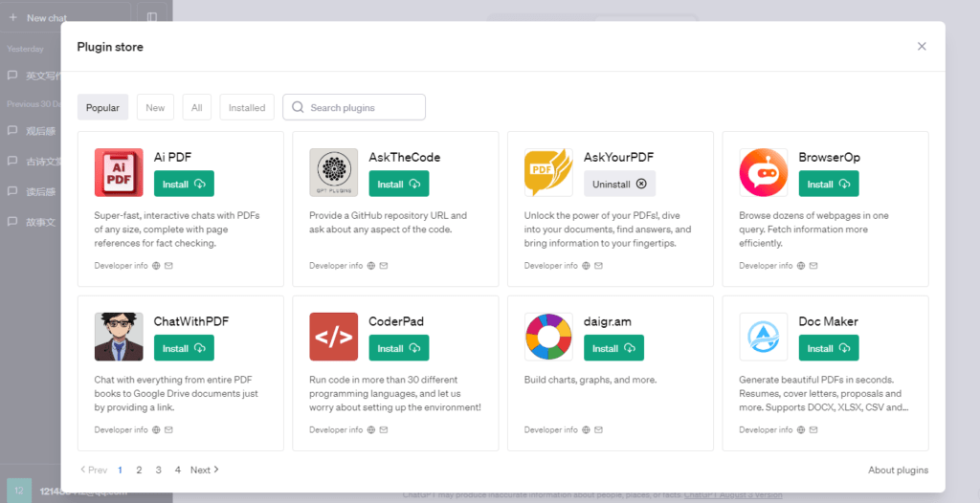Click the Doc Maker logo
This screenshot has height=503, width=980.
pos(764,337)
